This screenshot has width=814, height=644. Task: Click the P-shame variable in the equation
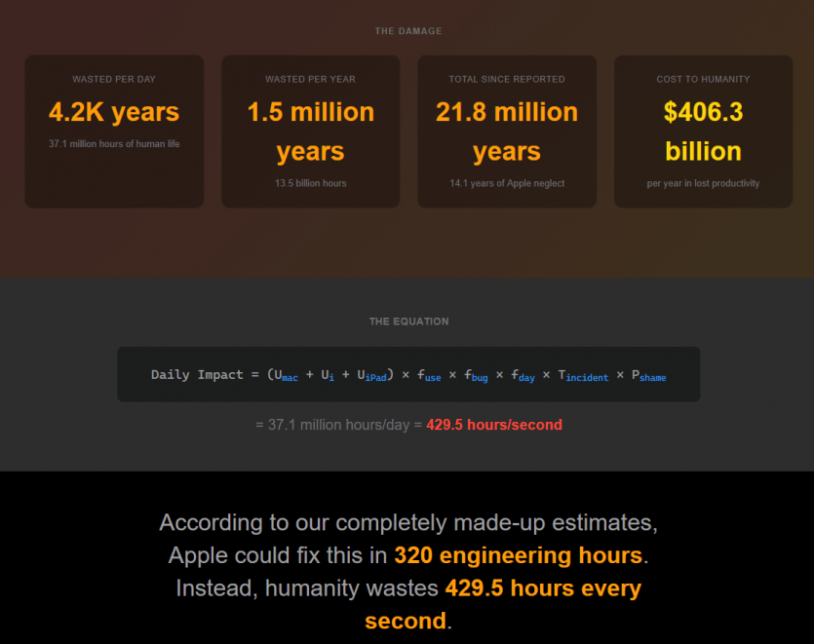648,375
